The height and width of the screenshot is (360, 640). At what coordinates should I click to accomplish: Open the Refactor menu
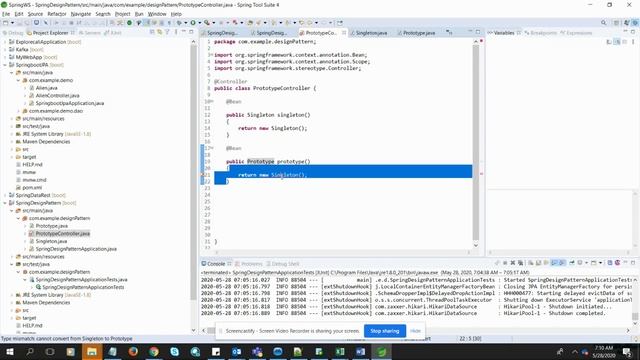pyautogui.click(x=57, y=14)
